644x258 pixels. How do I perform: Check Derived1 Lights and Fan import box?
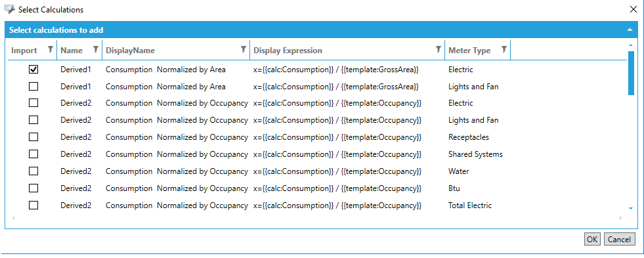click(x=33, y=86)
